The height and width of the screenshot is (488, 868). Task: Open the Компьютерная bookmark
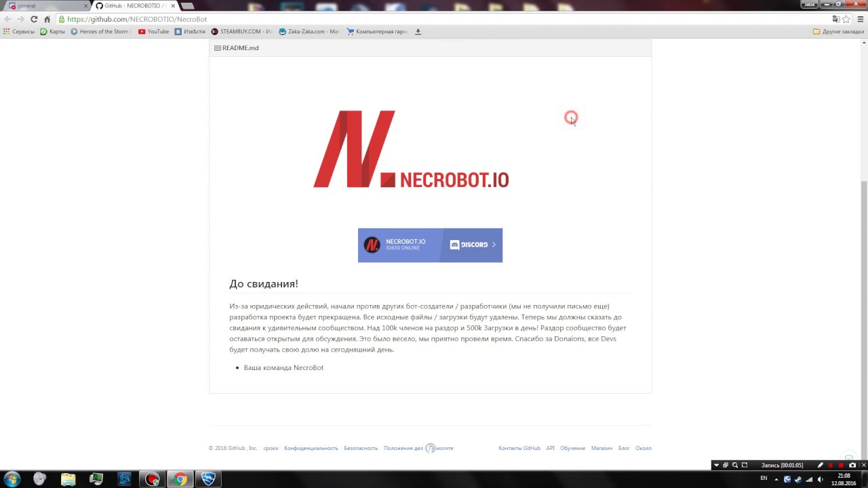click(378, 31)
